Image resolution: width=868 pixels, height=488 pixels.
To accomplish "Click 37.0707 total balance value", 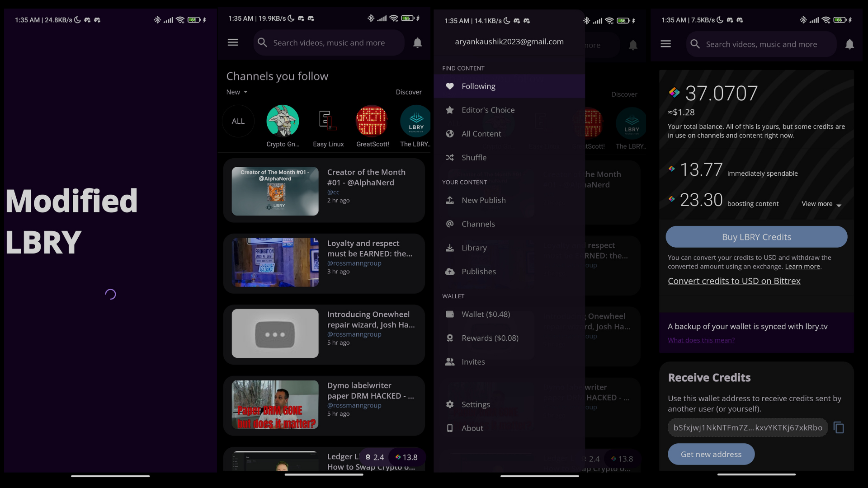I will pyautogui.click(x=721, y=94).
